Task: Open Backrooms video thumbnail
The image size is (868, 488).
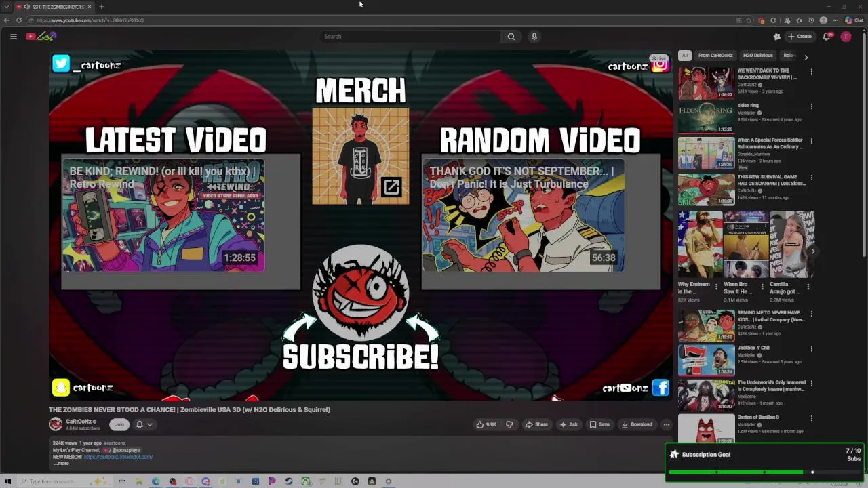Action: (x=706, y=83)
